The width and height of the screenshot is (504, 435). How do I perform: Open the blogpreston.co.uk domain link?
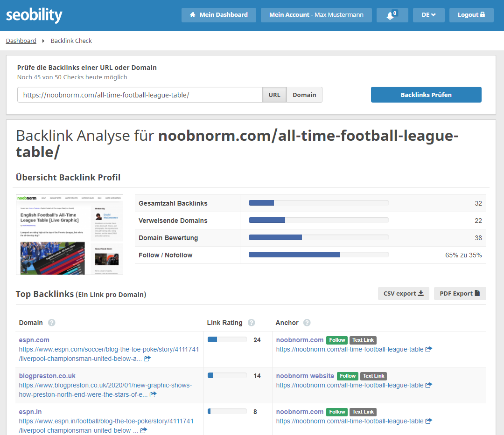coord(47,376)
